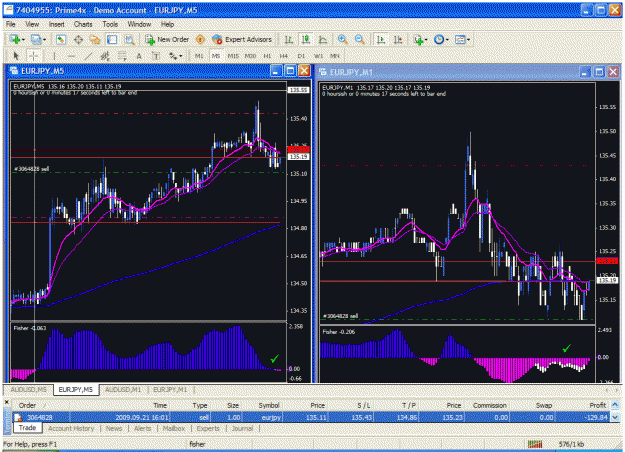Screen dimensions: 625x452
Task: Switch timeframe to D1
Action: (x=301, y=56)
